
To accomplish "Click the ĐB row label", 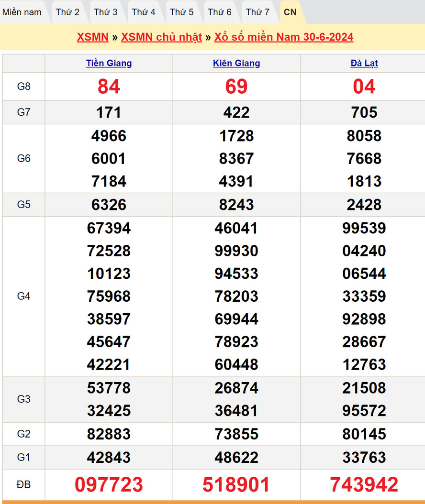I will click(x=23, y=484).
